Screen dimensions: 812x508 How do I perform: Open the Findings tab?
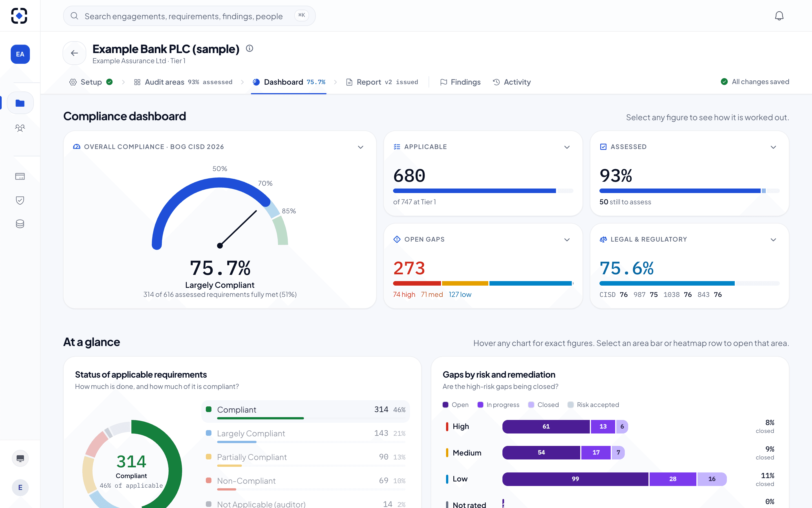coord(460,82)
